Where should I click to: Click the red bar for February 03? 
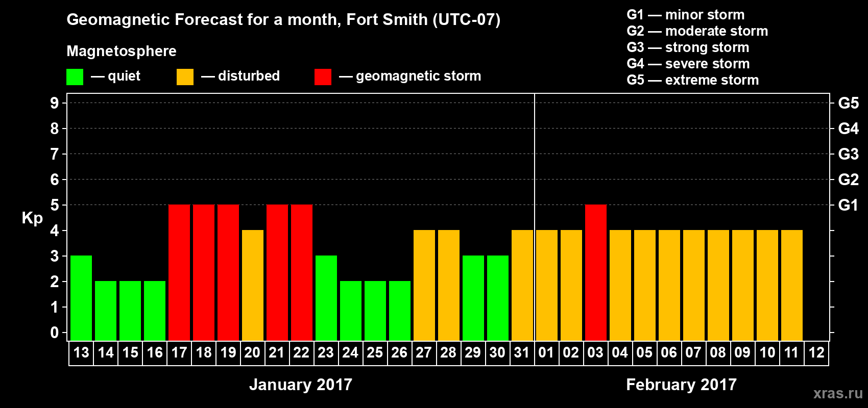(x=596, y=272)
